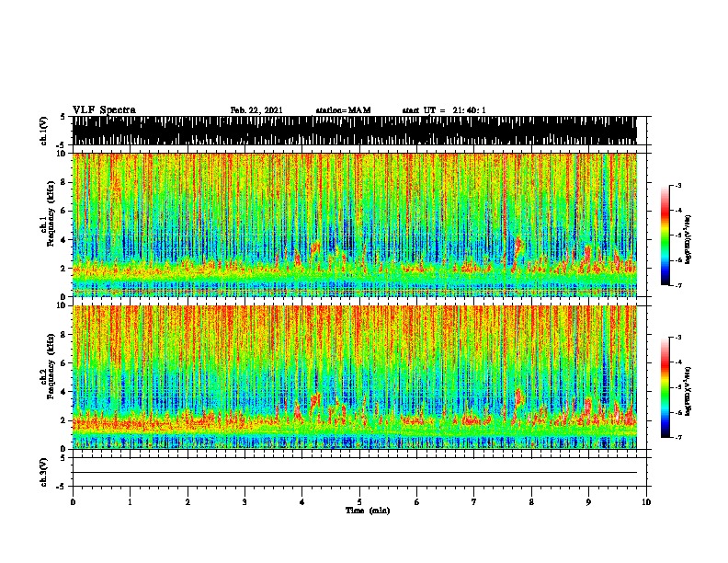Viewport: 728px width, 563px height.
Task: Click time-axis tick label "10"
Action: [x=646, y=502]
